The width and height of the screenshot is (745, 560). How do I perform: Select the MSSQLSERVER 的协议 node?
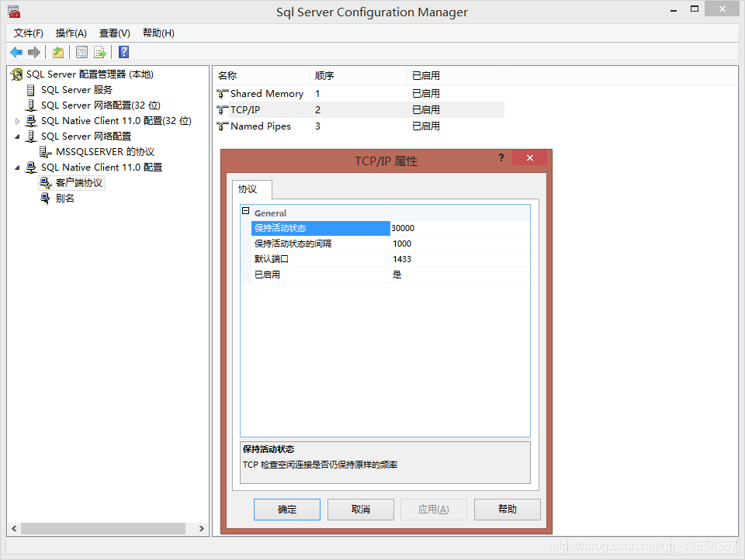105,152
